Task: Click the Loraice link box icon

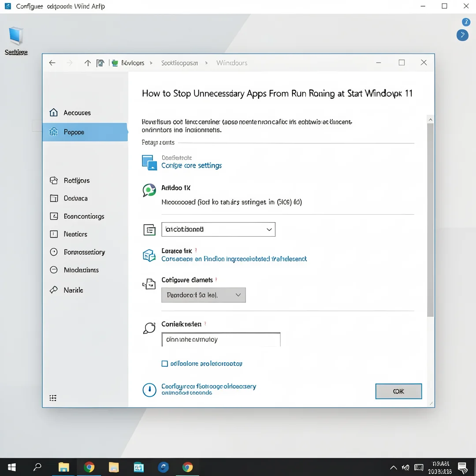Action: tap(149, 255)
